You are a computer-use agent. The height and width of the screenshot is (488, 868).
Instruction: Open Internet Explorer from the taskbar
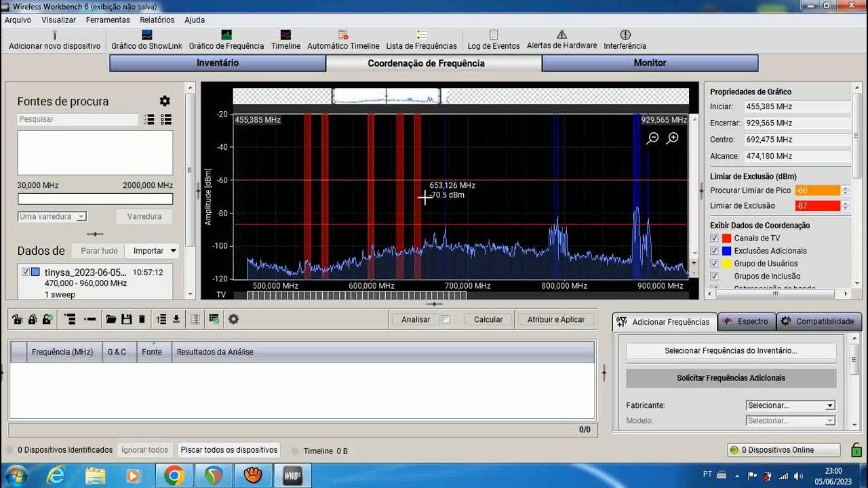[x=56, y=476]
